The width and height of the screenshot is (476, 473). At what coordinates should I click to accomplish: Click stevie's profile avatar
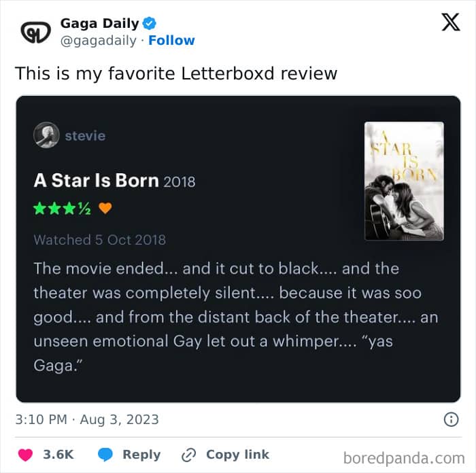point(46,135)
